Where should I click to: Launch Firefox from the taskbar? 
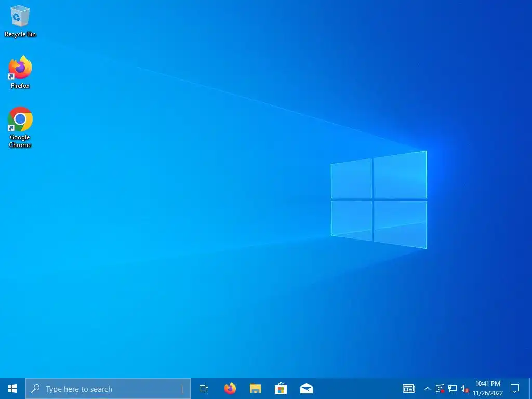tap(230, 389)
